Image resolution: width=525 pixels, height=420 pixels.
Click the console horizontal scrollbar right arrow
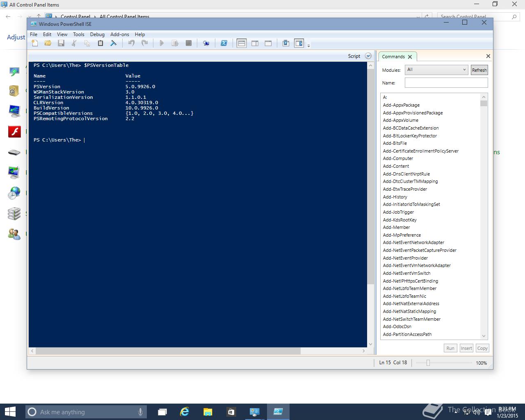tap(363, 351)
